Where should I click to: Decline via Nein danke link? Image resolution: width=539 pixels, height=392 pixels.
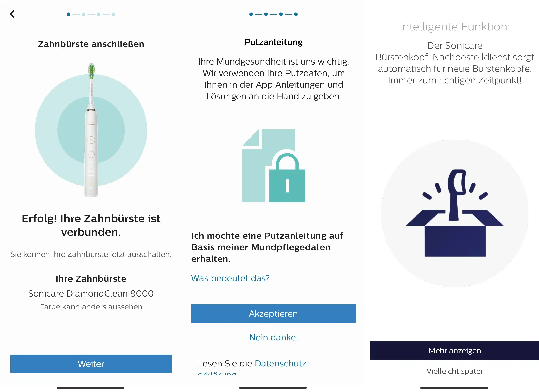[273, 337]
